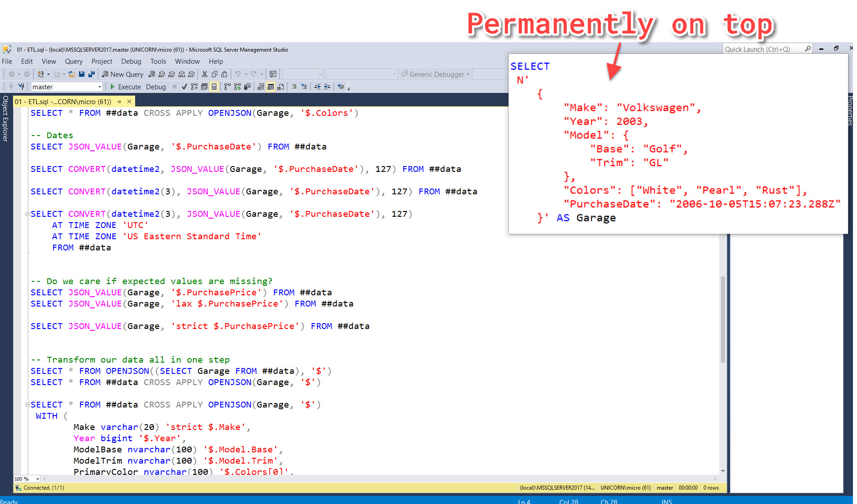Click the DMX query icon
Viewport: 857px width, 504px height.
click(x=171, y=74)
